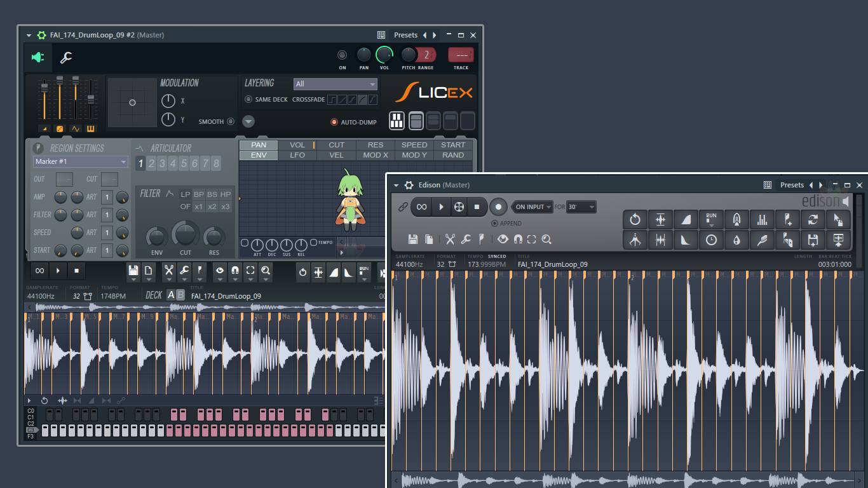Click Edison's equalizer bars tool

point(762,220)
